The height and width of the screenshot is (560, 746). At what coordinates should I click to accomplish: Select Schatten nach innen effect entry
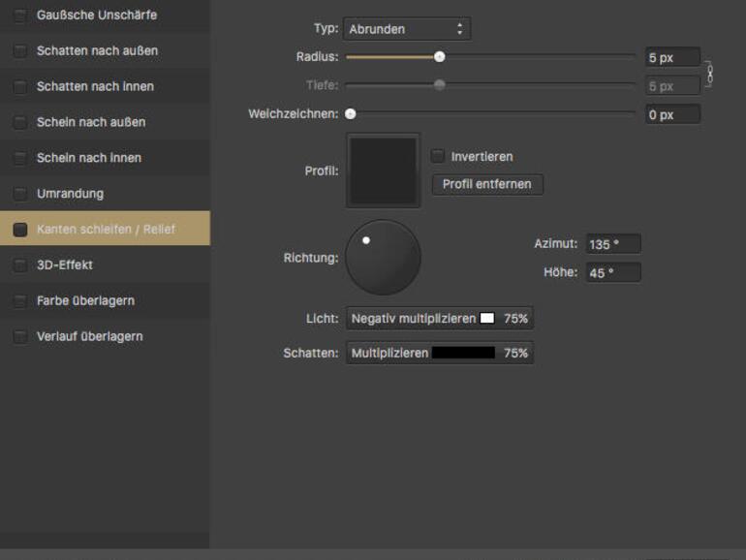click(105, 86)
